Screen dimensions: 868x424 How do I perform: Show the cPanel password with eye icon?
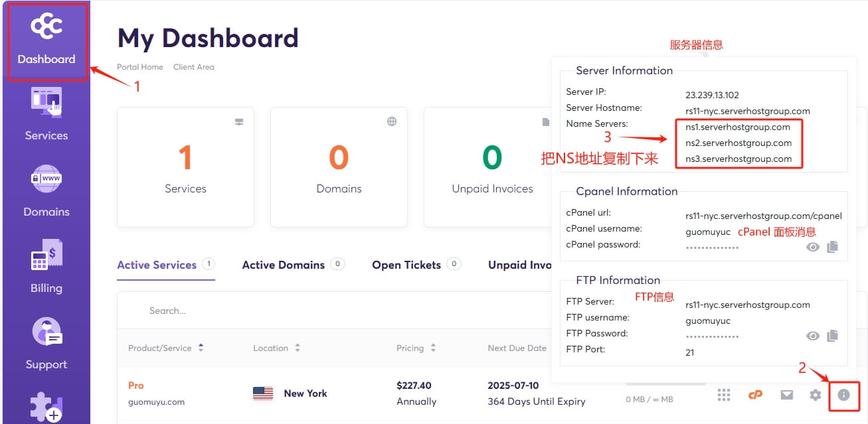point(813,247)
